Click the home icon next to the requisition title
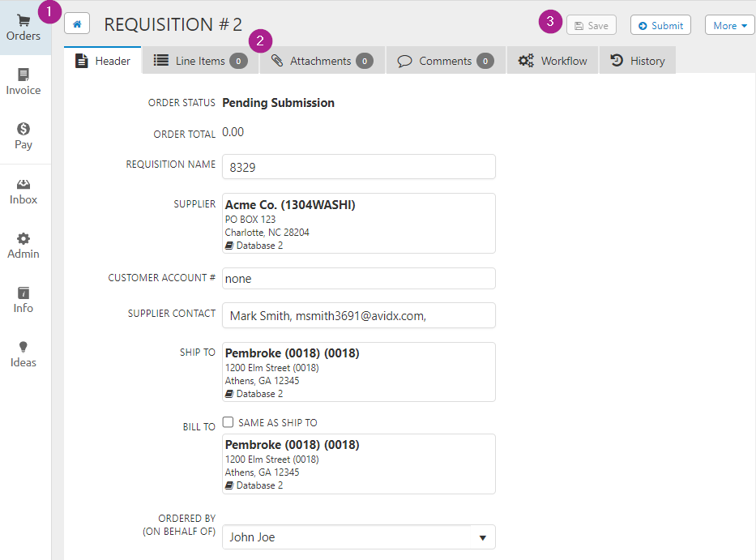Image resolution: width=756 pixels, height=560 pixels. tap(77, 24)
